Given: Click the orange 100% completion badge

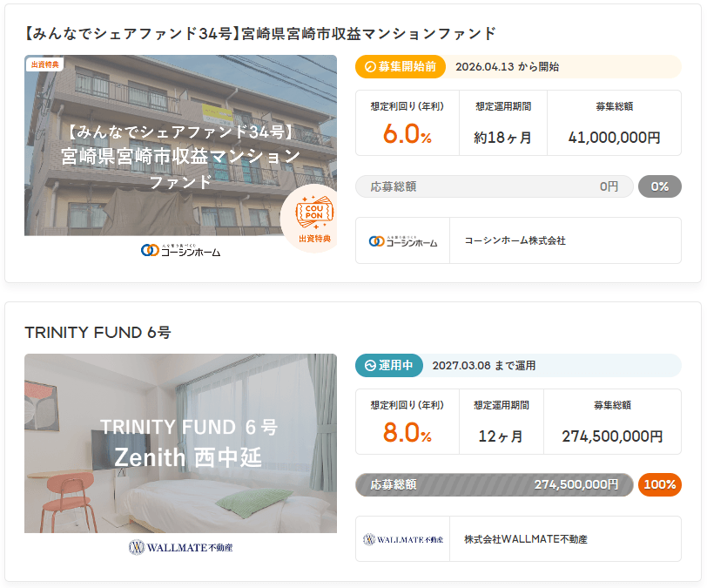Looking at the screenshot, I should click(659, 485).
